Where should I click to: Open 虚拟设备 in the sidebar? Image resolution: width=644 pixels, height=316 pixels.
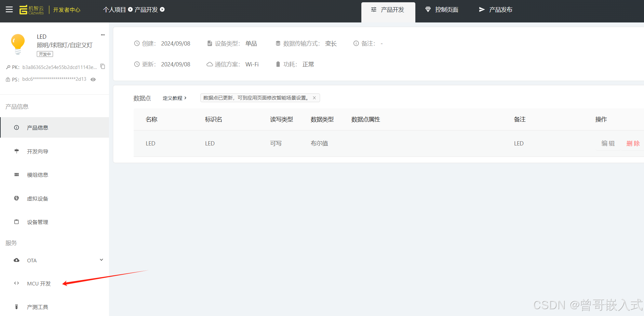point(55,199)
